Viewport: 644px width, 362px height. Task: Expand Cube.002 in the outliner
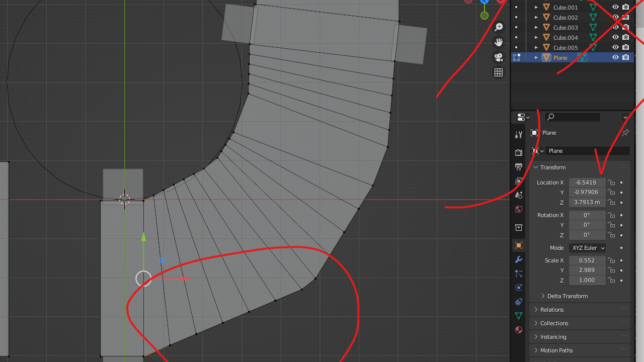pos(536,17)
